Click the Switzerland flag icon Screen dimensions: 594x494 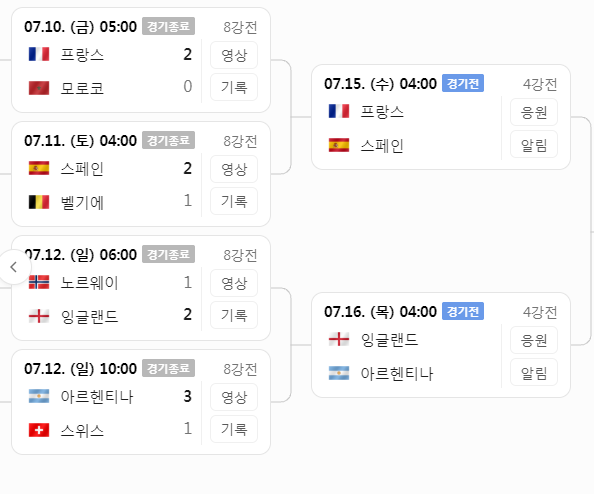pyautogui.click(x=39, y=430)
